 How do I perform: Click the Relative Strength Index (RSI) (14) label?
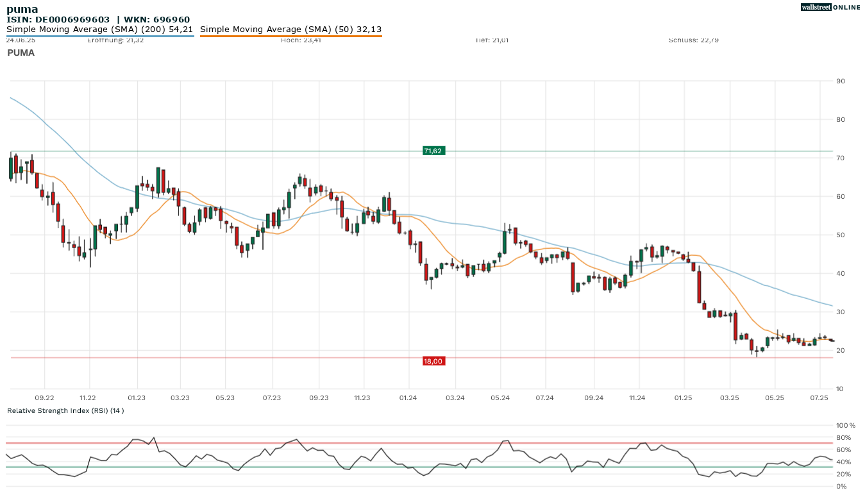tap(65, 410)
